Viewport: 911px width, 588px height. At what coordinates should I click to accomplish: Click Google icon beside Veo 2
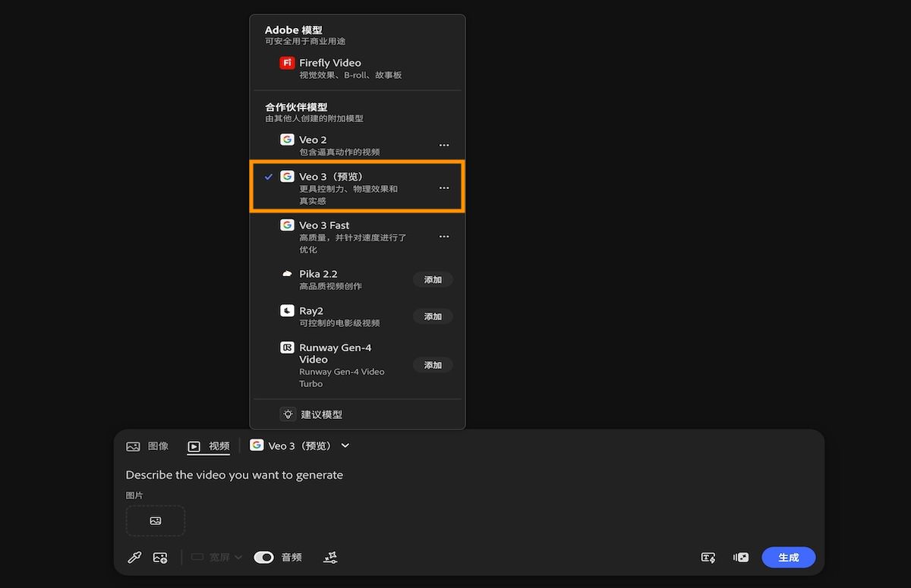(287, 140)
